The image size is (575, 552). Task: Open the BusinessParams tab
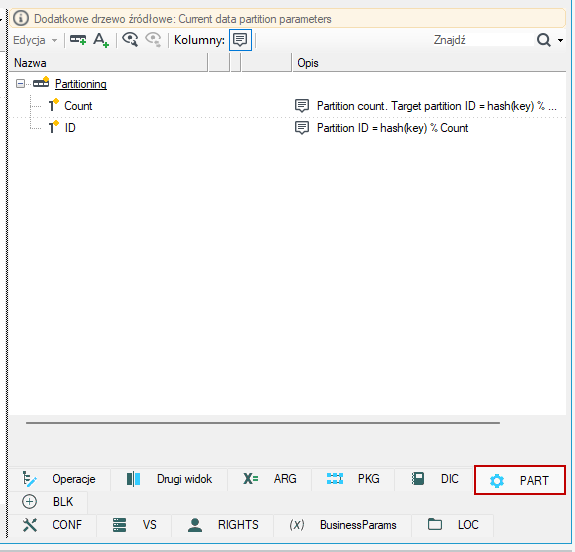click(343, 525)
